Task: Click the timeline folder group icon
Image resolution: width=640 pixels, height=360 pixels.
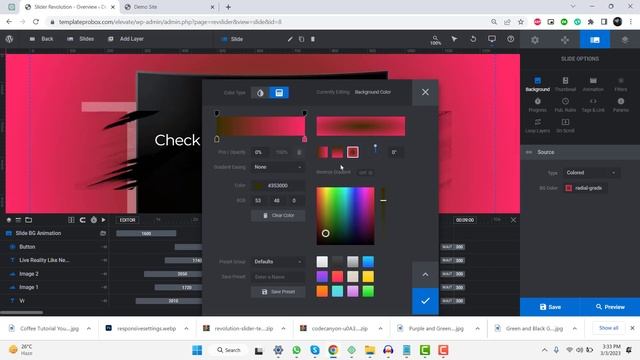Action: tap(29, 220)
